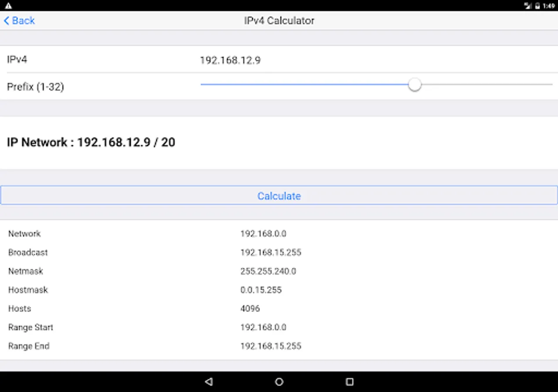Click the Range Start label
The width and height of the screenshot is (558, 392).
click(x=31, y=327)
